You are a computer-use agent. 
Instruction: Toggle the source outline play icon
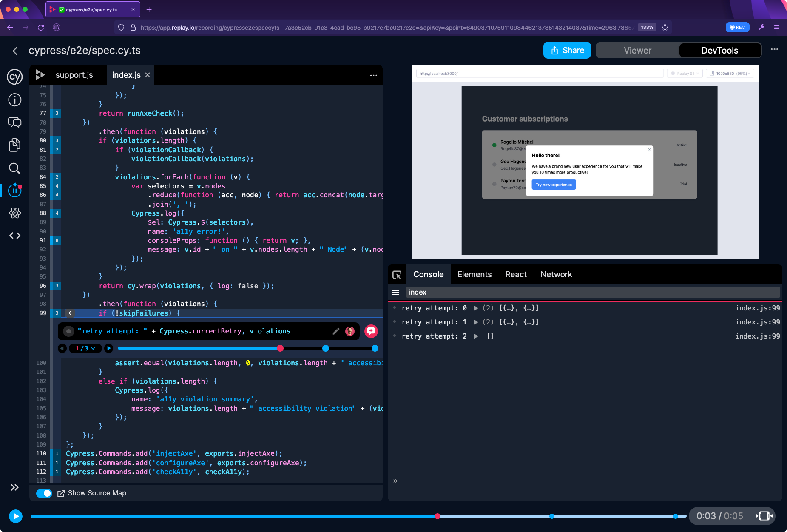tap(40, 75)
